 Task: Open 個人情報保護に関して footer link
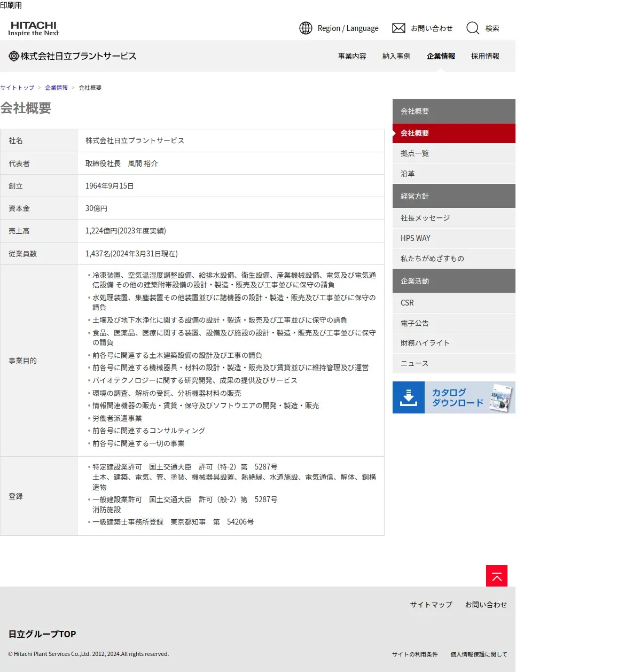[x=479, y=654]
